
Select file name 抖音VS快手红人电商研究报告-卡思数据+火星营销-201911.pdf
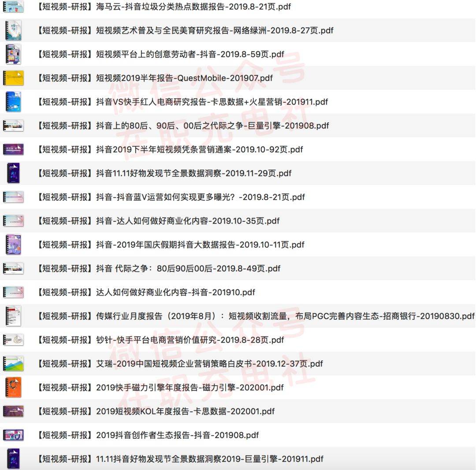click(182, 102)
